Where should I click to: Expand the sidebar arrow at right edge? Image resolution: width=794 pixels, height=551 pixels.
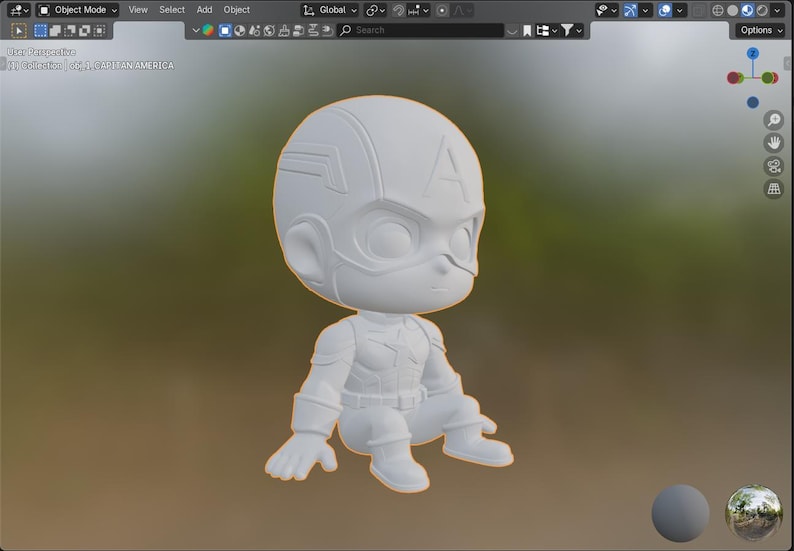pos(788,63)
